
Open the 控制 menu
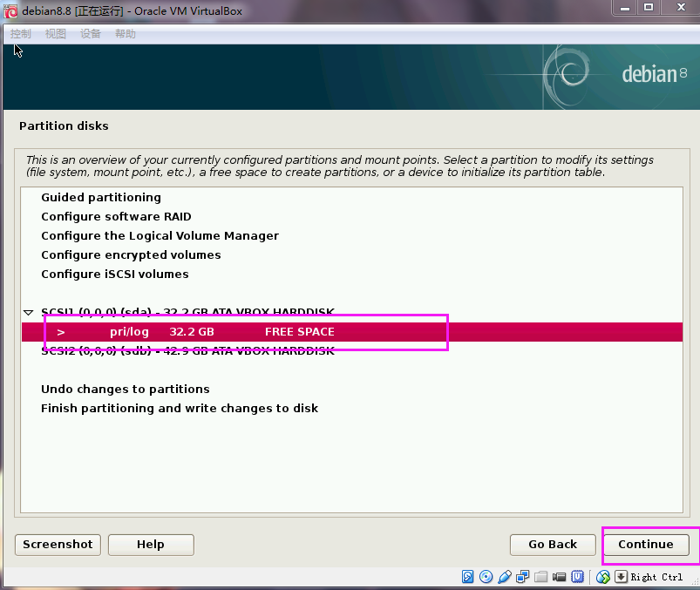20,34
